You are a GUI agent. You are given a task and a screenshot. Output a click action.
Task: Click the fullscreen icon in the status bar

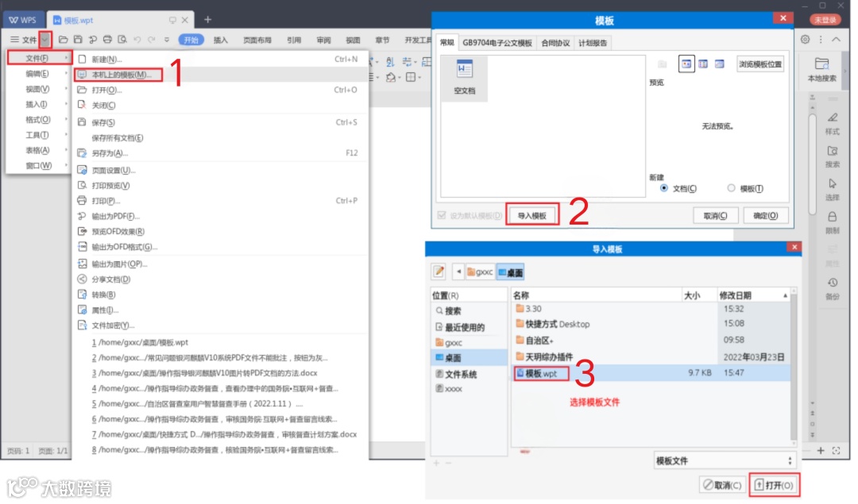(x=836, y=451)
